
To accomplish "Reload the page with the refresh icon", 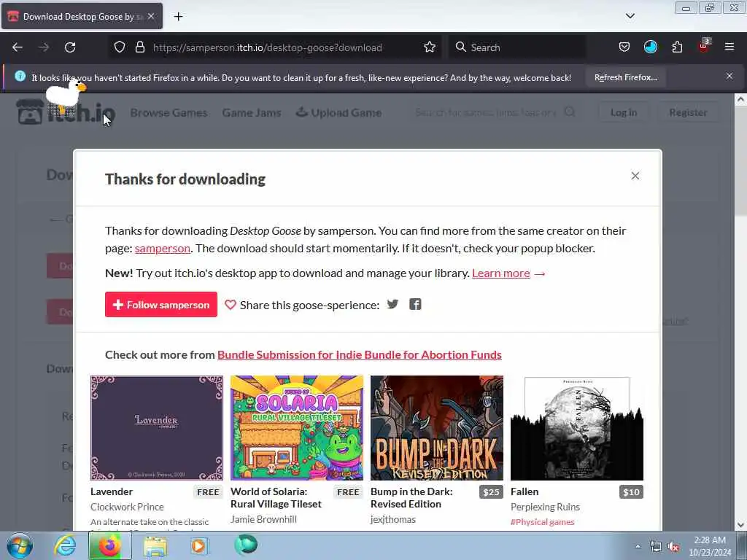I will pos(70,47).
